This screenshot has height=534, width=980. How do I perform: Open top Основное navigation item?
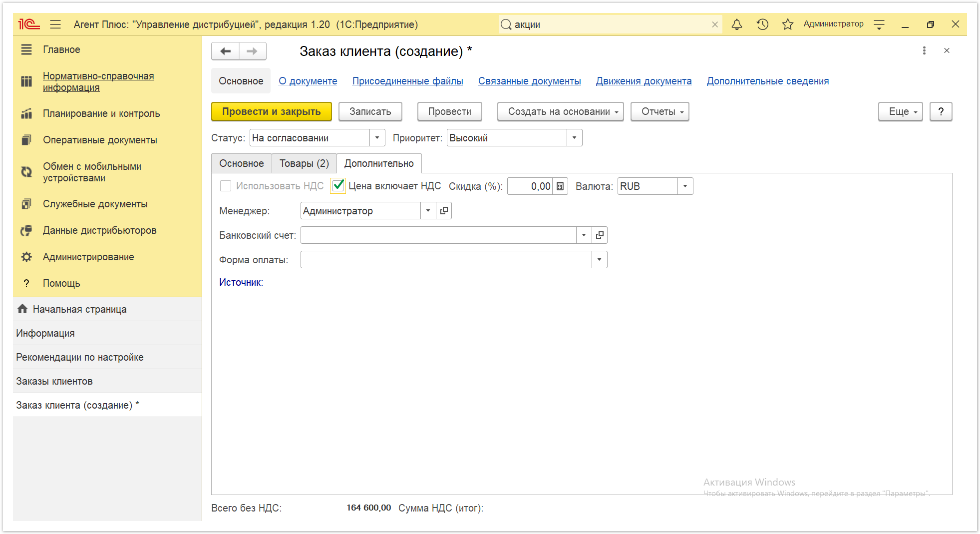click(241, 81)
